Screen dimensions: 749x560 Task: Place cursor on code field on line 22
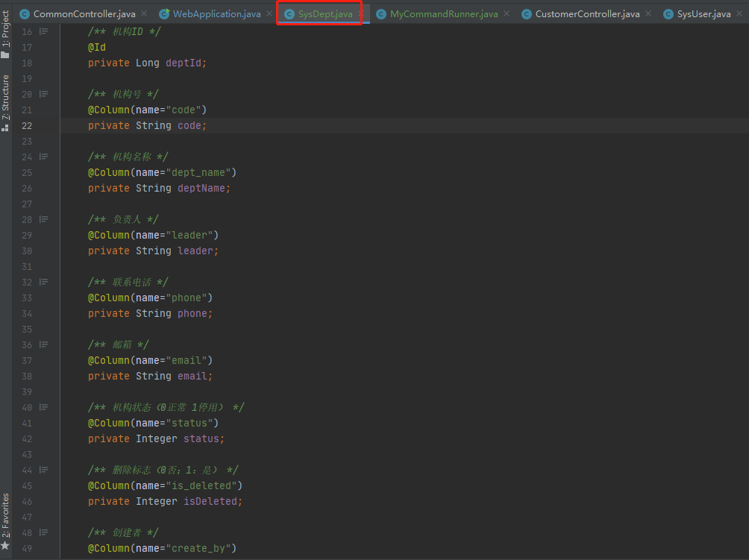[x=189, y=125]
